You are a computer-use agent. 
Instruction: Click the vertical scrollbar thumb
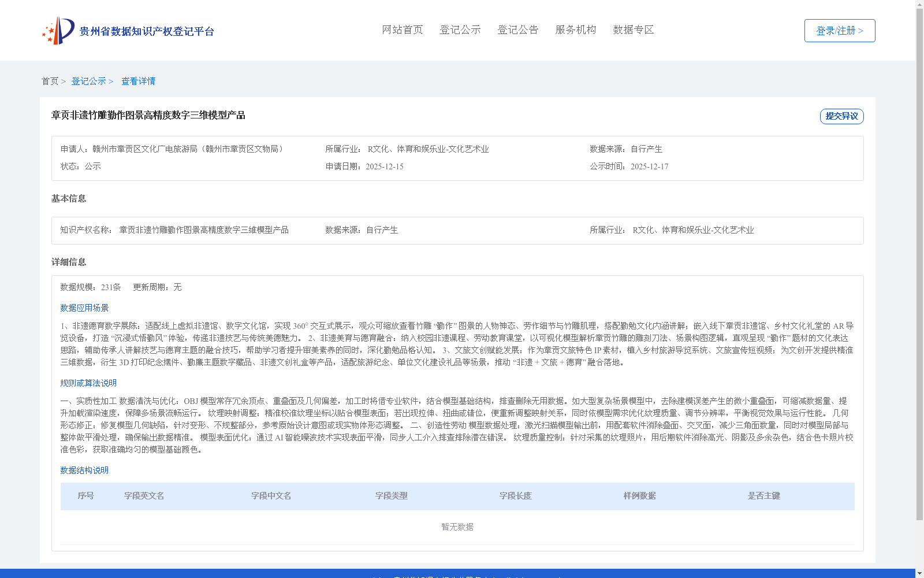tap(919, 265)
